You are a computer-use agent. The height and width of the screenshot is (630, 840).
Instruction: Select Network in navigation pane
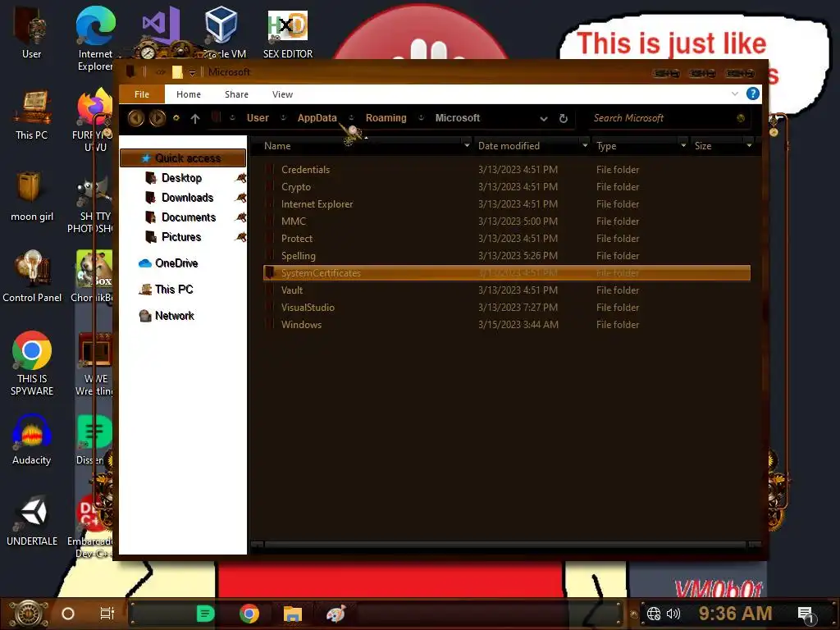[x=174, y=316]
